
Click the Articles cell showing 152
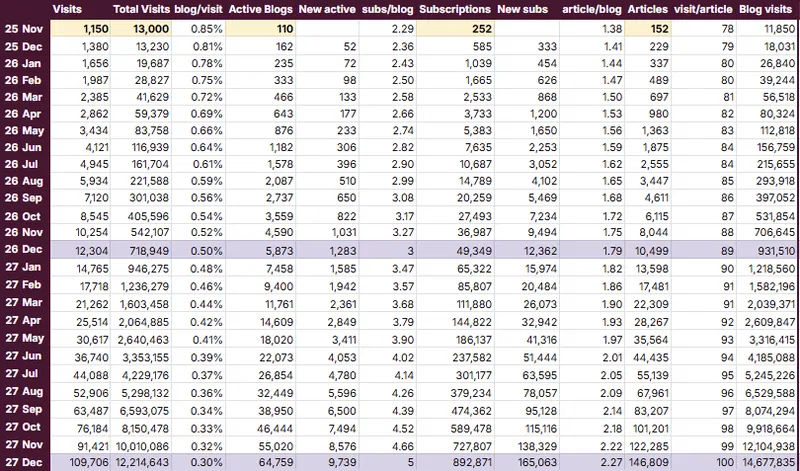click(x=647, y=29)
